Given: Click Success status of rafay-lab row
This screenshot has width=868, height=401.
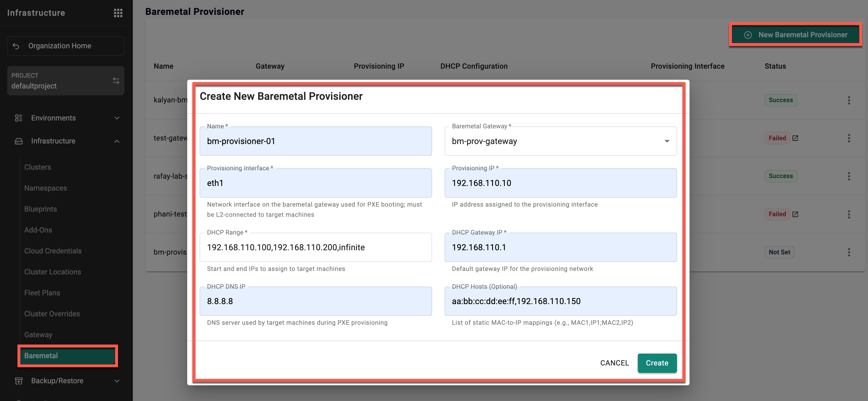Looking at the screenshot, I should point(781,176).
